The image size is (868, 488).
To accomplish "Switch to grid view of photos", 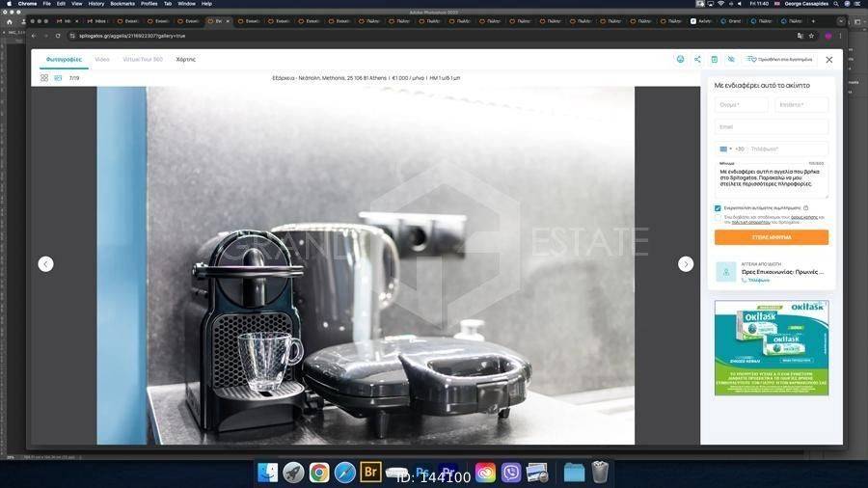I will 44,78.
